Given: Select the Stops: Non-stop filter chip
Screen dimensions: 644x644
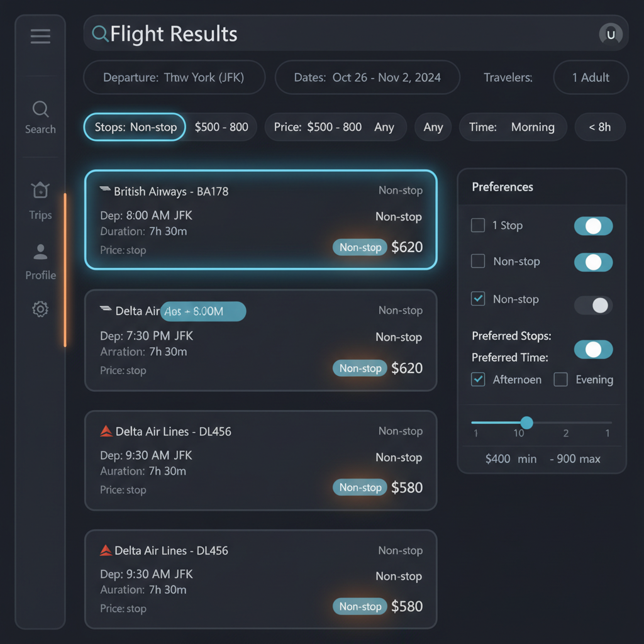Looking at the screenshot, I should pos(135,127).
